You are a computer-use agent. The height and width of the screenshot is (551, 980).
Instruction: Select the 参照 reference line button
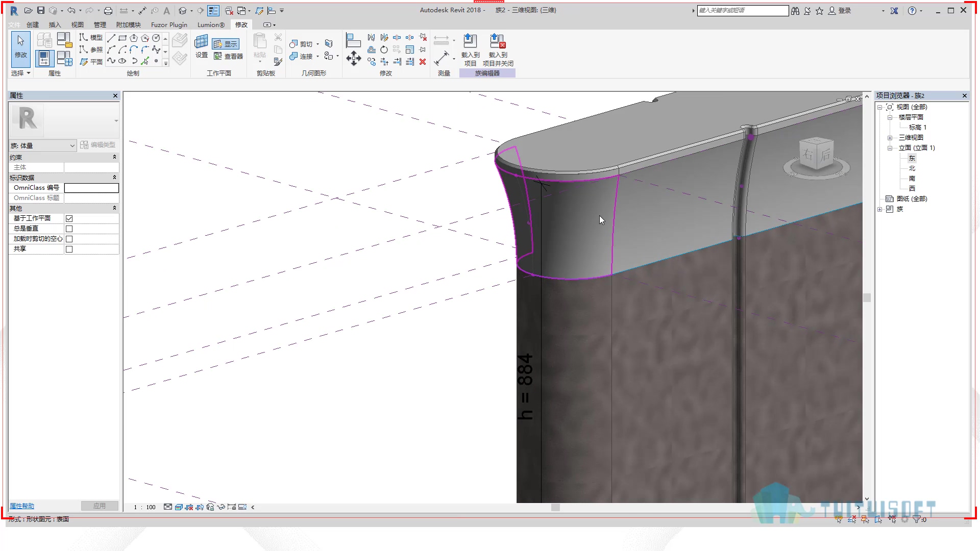pyautogui.click(x=91, y=49)
